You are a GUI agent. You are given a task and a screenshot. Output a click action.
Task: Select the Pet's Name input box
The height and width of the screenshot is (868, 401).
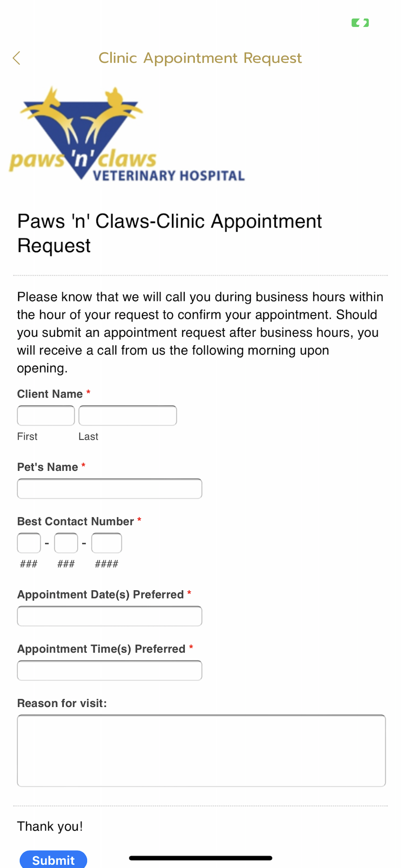coord(109,489)
